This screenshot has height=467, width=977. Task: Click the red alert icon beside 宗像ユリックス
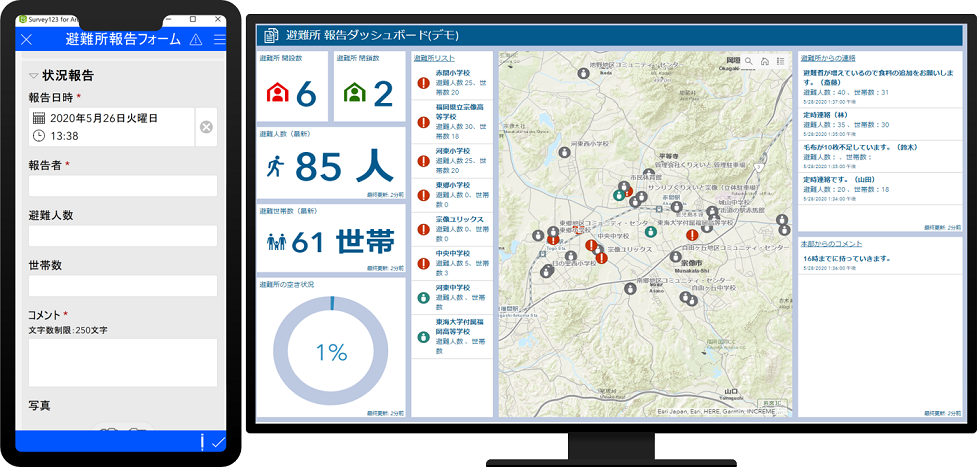pyautogui.click(x=424, y=229)
